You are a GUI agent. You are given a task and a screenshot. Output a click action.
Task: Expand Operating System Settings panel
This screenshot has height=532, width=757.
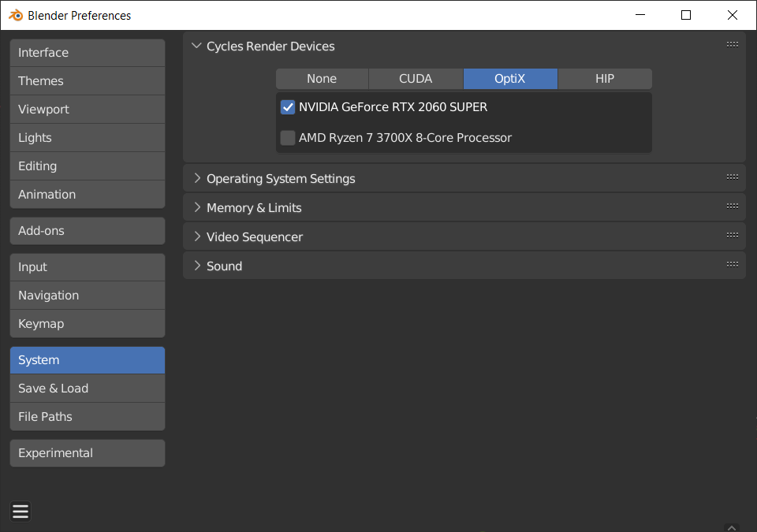click(197, 178)
